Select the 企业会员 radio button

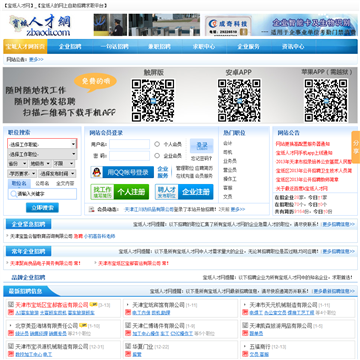point(157,155)
